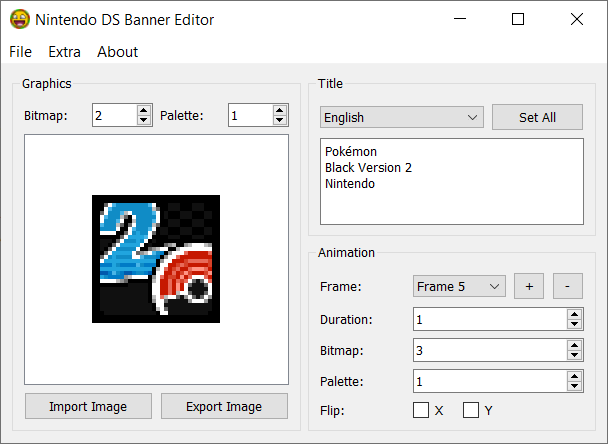Viewport: 608px width, 444px height.
Task: Increase Duration with up arrow
Action: [574, 314]
